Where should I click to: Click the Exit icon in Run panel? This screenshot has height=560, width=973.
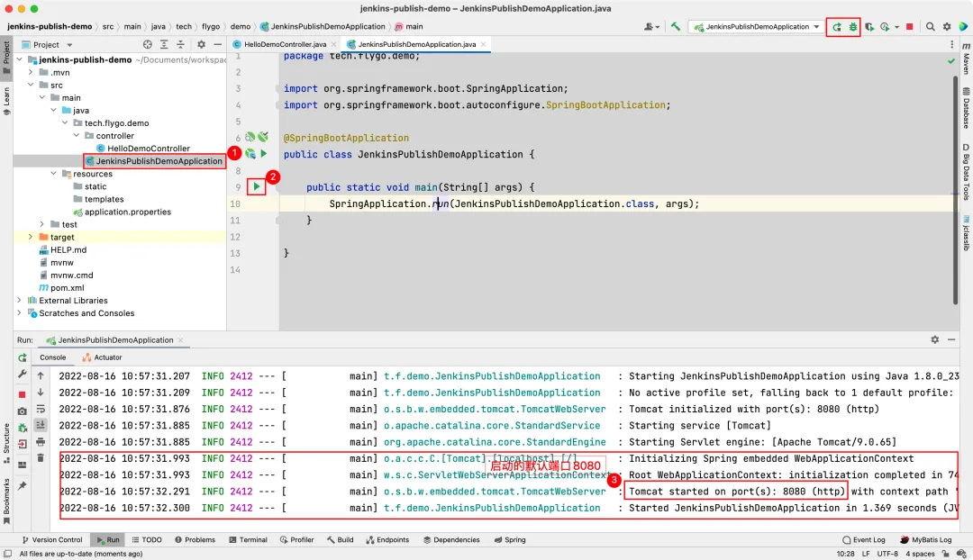23,444
